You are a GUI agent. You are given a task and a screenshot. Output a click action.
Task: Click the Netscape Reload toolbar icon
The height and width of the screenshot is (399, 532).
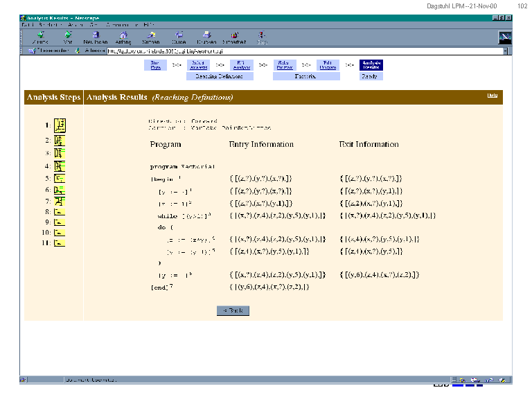coord(95,36)
